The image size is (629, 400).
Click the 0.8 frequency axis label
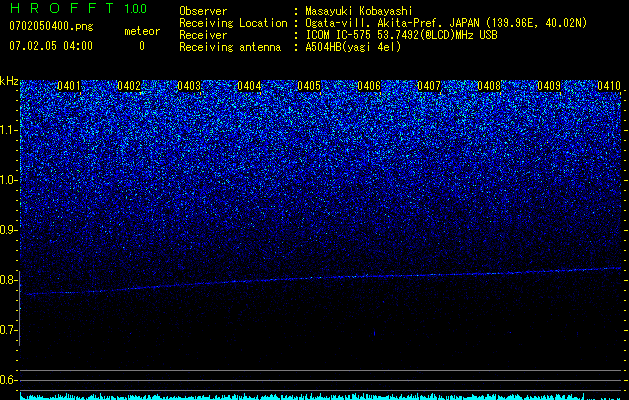point(8,280)
